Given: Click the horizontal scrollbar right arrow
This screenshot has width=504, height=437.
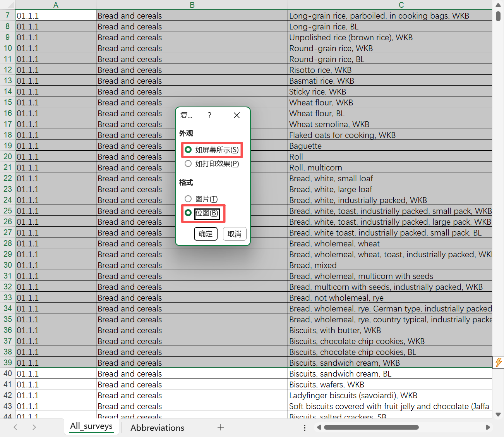Looking at the screenshot, I should [x=488, y=427].
